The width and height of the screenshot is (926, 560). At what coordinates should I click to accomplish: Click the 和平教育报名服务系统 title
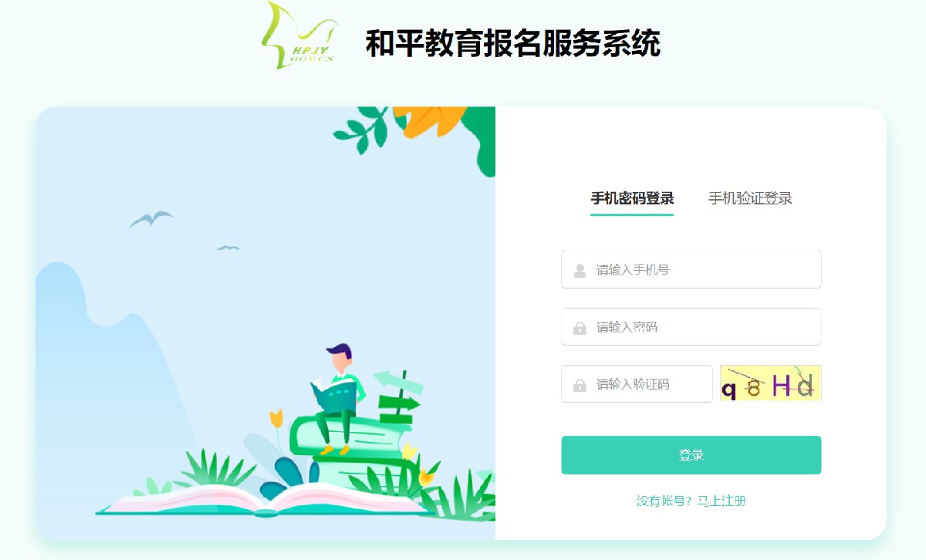coord(512,43)
